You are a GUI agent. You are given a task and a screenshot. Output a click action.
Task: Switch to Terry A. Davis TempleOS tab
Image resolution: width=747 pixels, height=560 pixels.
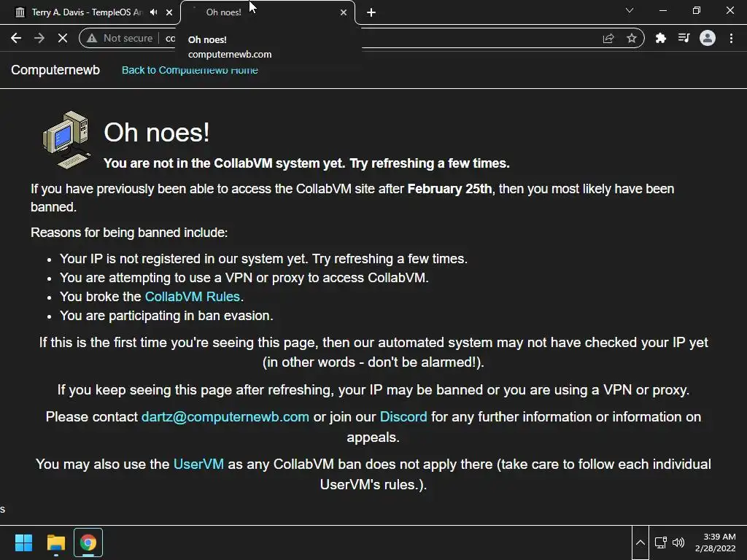(x=87, y=12)
